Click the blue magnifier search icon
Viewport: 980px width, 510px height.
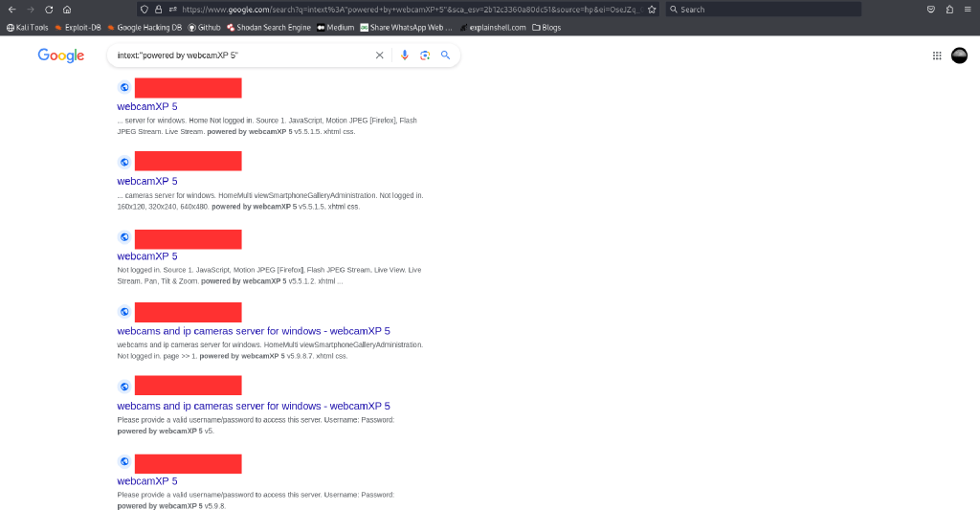pos(445,55)
